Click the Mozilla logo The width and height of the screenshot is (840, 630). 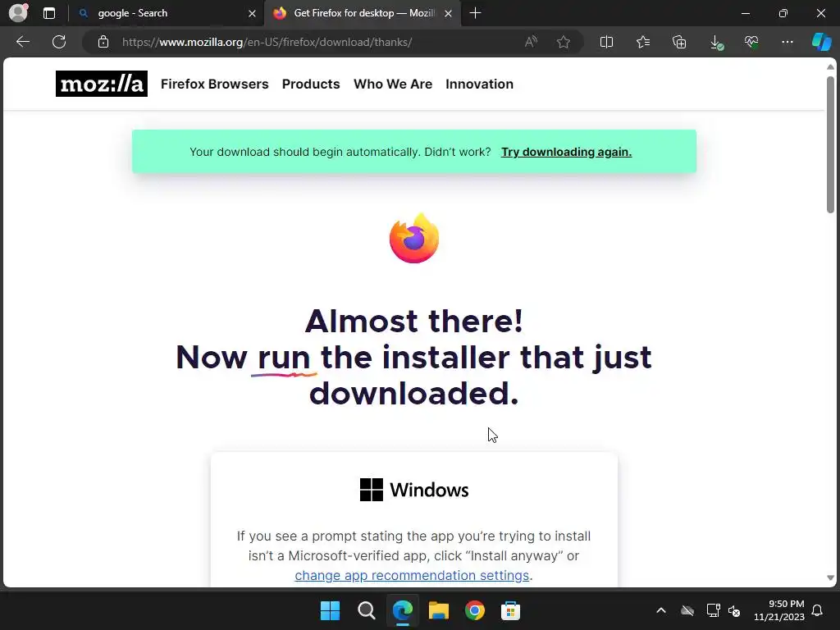click(x=101, y=84)
